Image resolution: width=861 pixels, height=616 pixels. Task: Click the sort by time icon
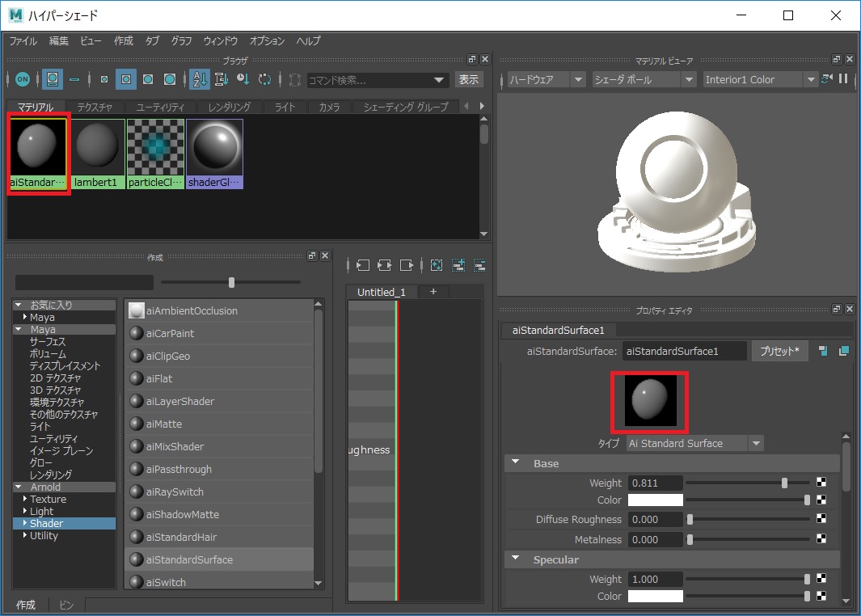pyautogui.click(x=243, y=79)
